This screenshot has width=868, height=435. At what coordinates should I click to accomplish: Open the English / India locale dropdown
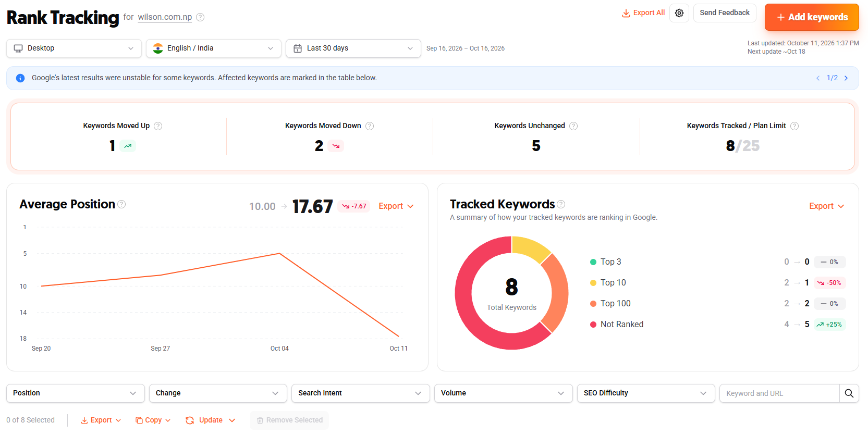214,48
